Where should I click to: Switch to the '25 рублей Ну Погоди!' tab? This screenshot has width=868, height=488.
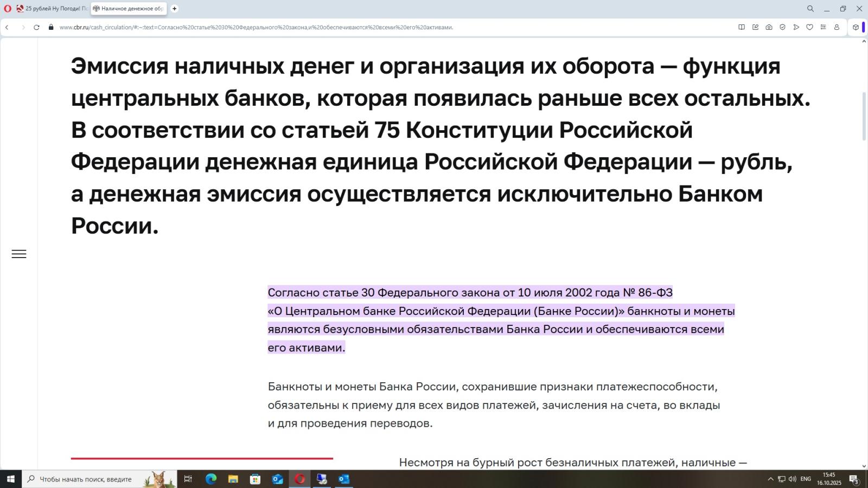52,9
